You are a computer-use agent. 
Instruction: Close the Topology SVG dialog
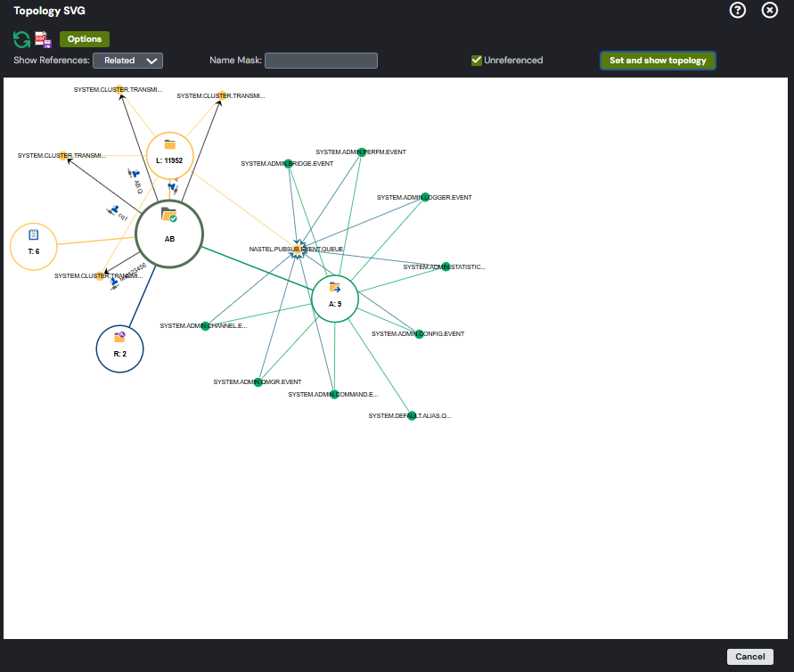pos(769,10)
